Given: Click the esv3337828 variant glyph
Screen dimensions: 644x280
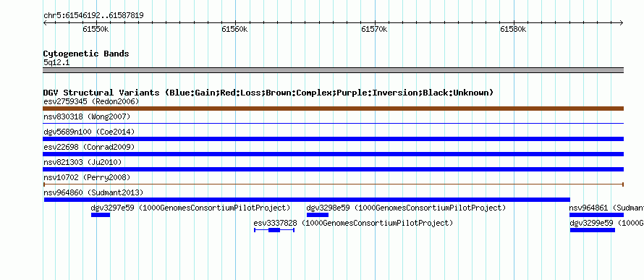Looking at the screenshot, I should coord(274,230).
